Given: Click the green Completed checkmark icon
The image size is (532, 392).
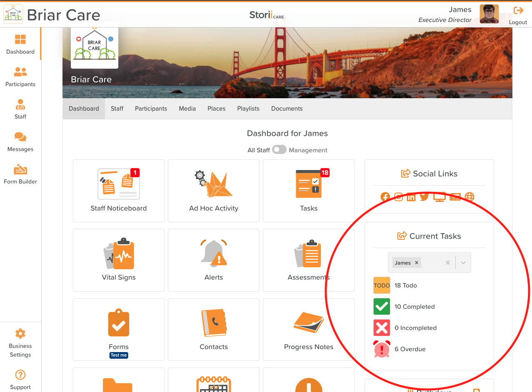Looking at the screenshot, I should pyautogui.click(x=382, y=307).
